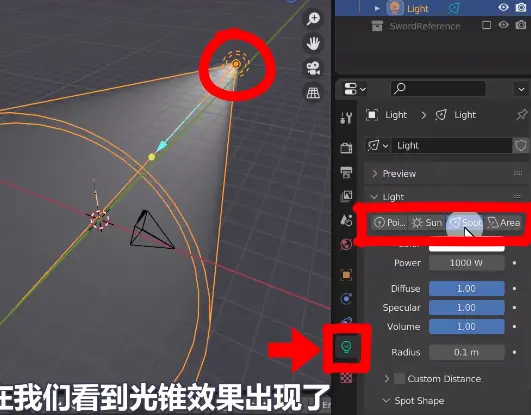Select Area light type

pyautogui.click(x=503, y=223)
